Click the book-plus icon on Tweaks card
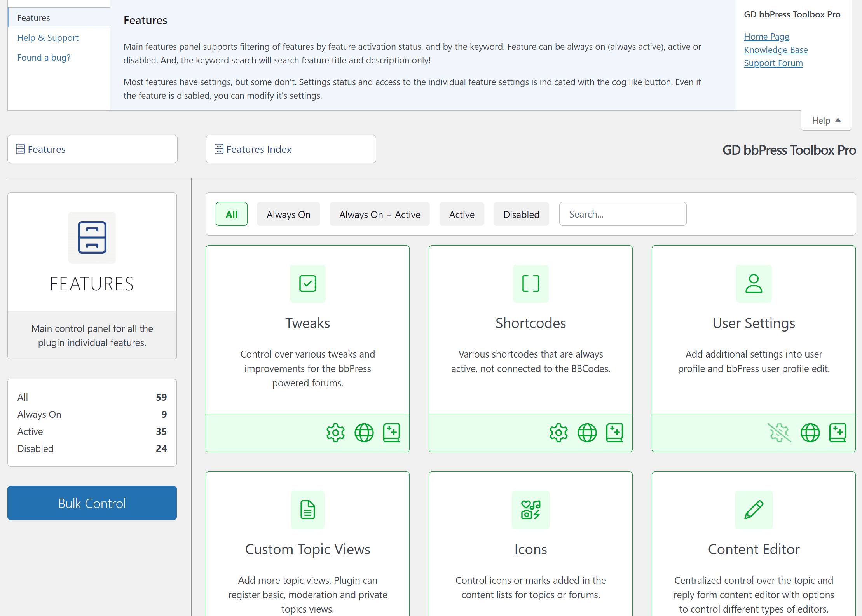 (392, 433)
